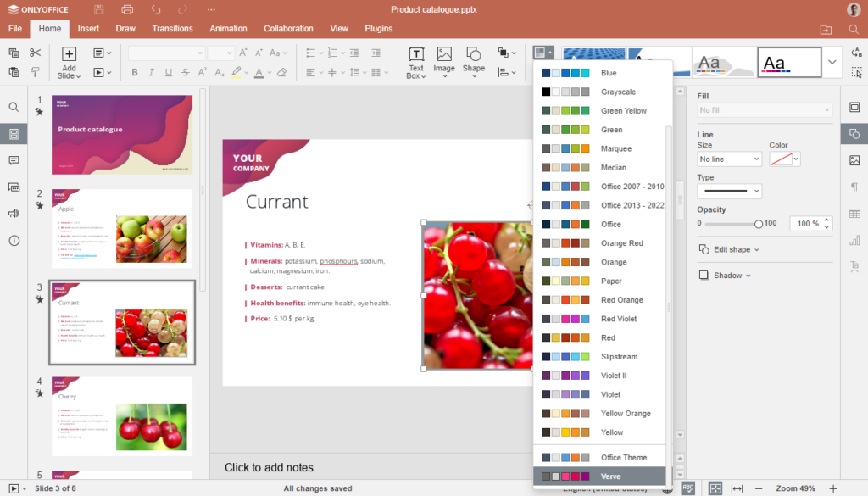Select the Cherry slide thumbnail
Screen dimensions: 868x496
point(121,415)
